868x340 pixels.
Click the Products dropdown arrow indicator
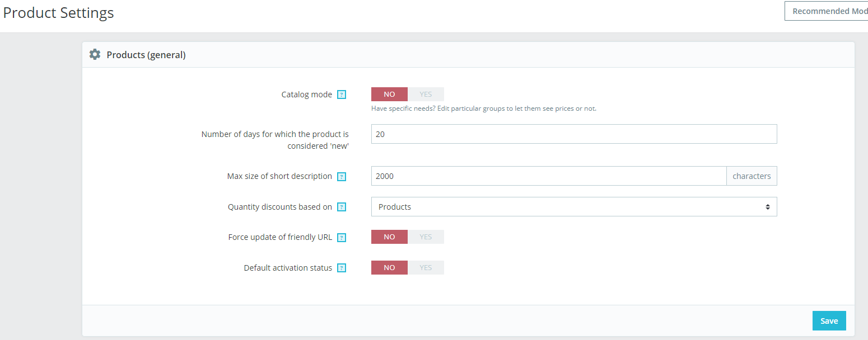767,207
